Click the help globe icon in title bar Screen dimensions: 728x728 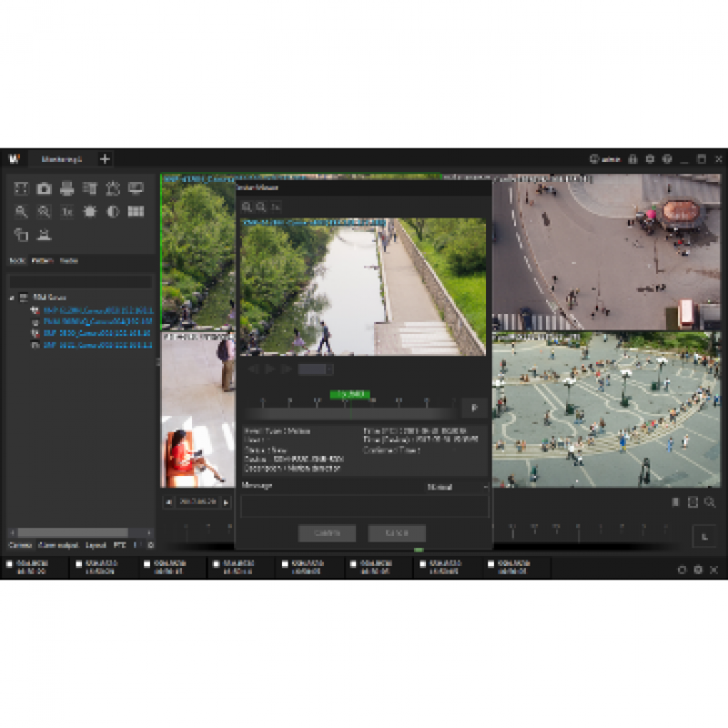pyautogui.click(x=667, y=159)
